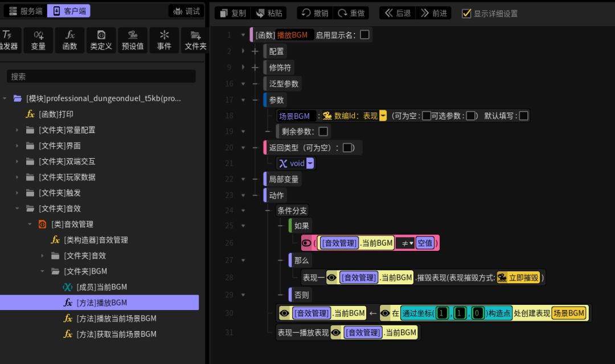Viewport: 615px width, 364px height.
Task: Go forward with the 前进 button
Action: click(x=433, y=13)
